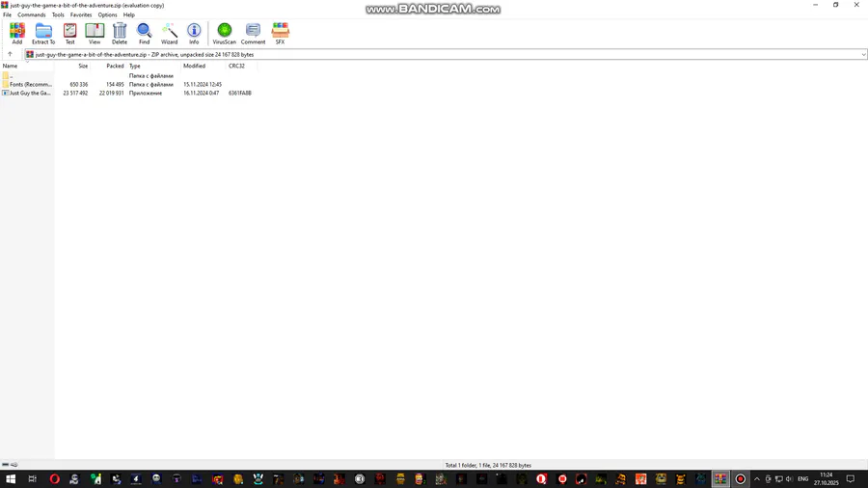Open the Commands menu
Image resolution: width=868 pixels, height=488 pixels.
click(x=32, y=14)
